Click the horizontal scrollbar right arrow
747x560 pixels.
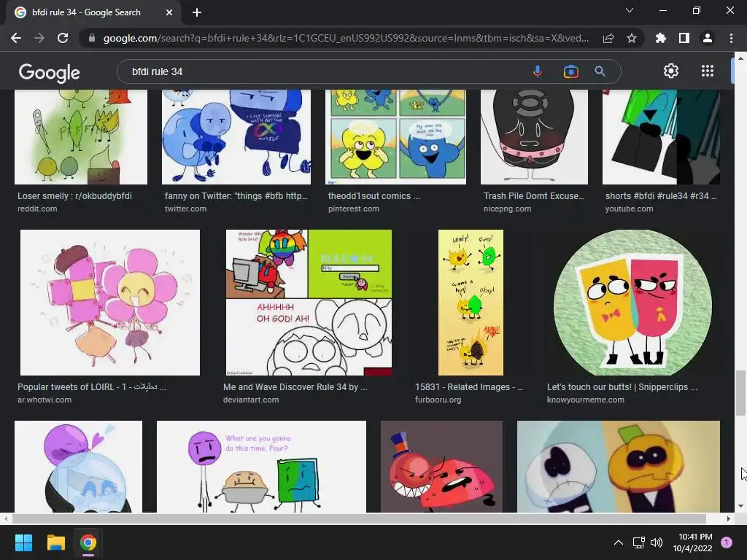point(728,518)
